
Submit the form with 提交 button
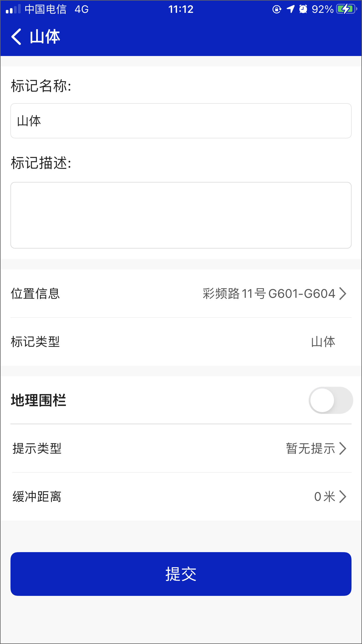pyautogui.click(x=181, y=574)
